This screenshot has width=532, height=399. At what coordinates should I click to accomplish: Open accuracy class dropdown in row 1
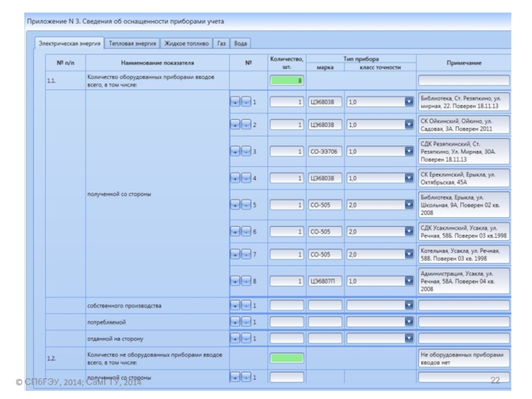(410, 103)
